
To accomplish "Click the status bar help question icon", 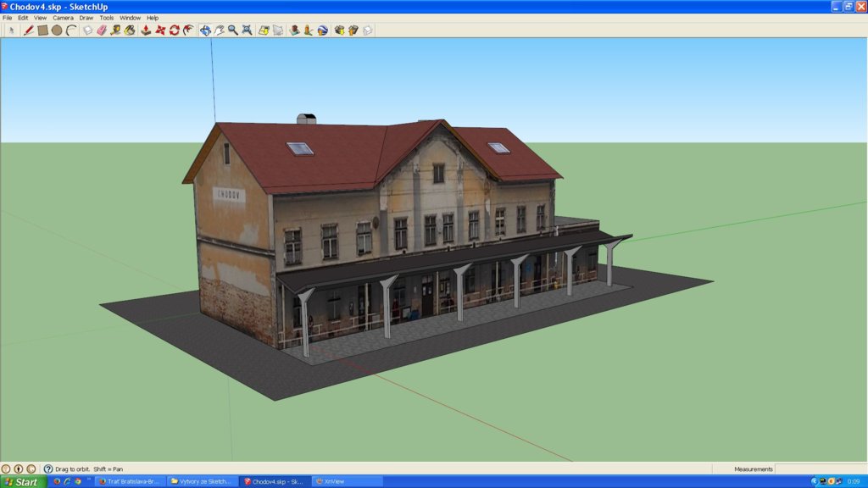I will coord(48,469).
